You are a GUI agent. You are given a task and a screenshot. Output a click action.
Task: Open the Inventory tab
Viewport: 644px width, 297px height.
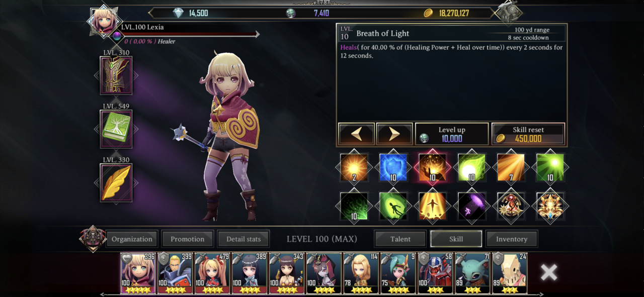point(512,239)
